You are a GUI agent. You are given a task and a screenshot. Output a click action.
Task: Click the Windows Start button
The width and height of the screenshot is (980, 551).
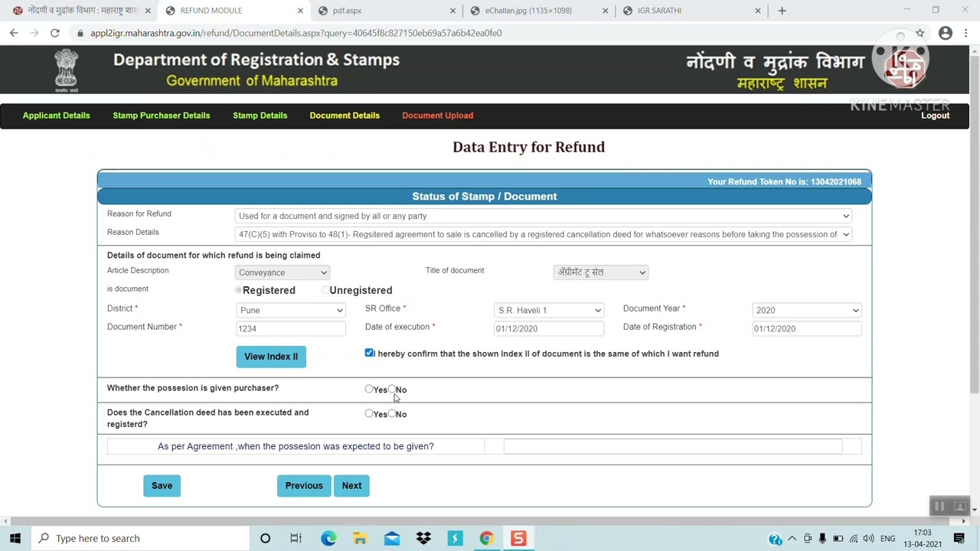pyautogui.click(x=15, y=538)
